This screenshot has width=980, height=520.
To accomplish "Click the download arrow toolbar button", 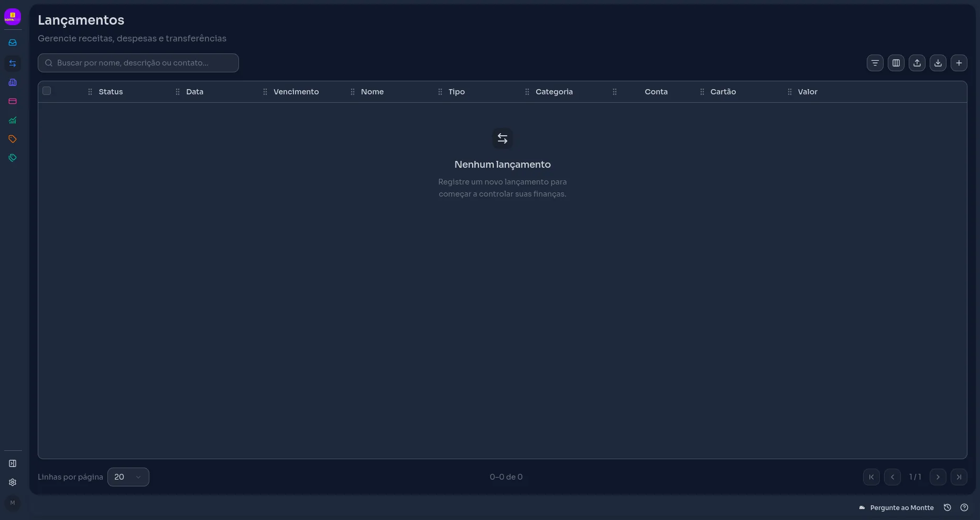I will tap(938, 63).
